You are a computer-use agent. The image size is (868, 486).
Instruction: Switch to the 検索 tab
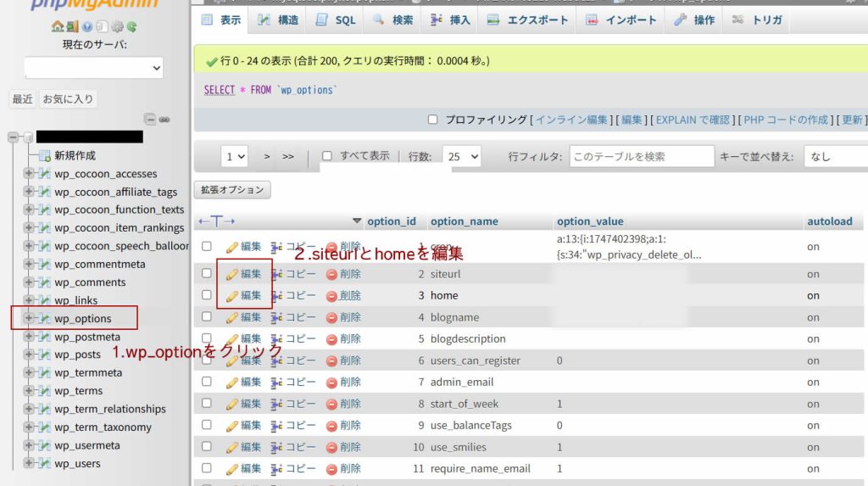[x=393, y=20]
